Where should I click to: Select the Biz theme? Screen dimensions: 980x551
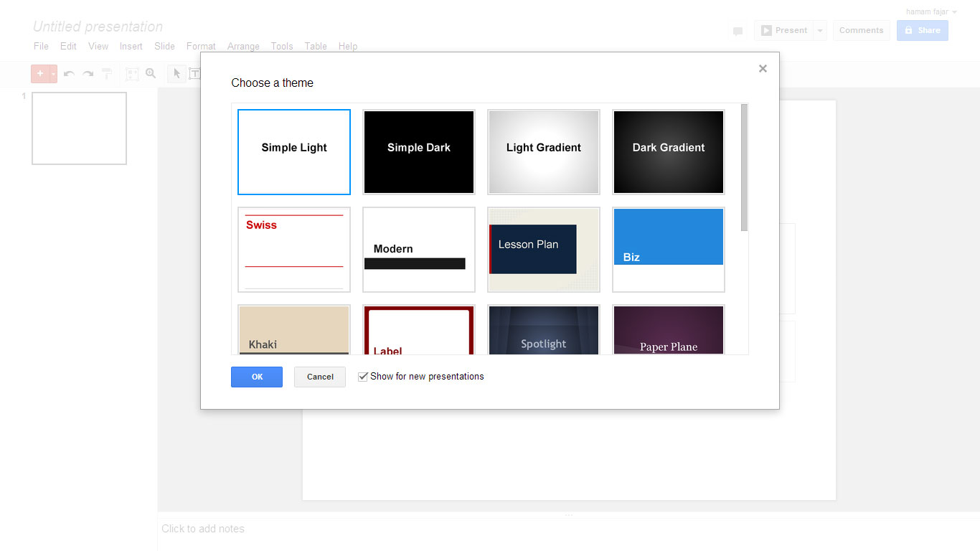pyautogui.click(x=669, y=250)
